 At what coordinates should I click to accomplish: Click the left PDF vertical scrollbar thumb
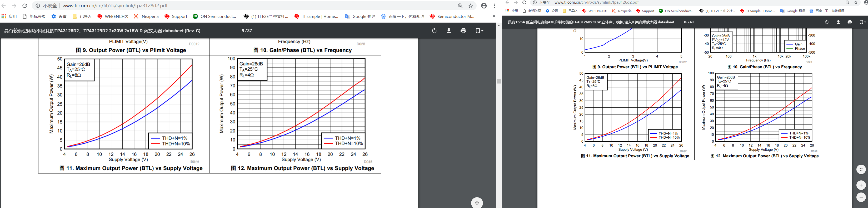click(499, 81)
